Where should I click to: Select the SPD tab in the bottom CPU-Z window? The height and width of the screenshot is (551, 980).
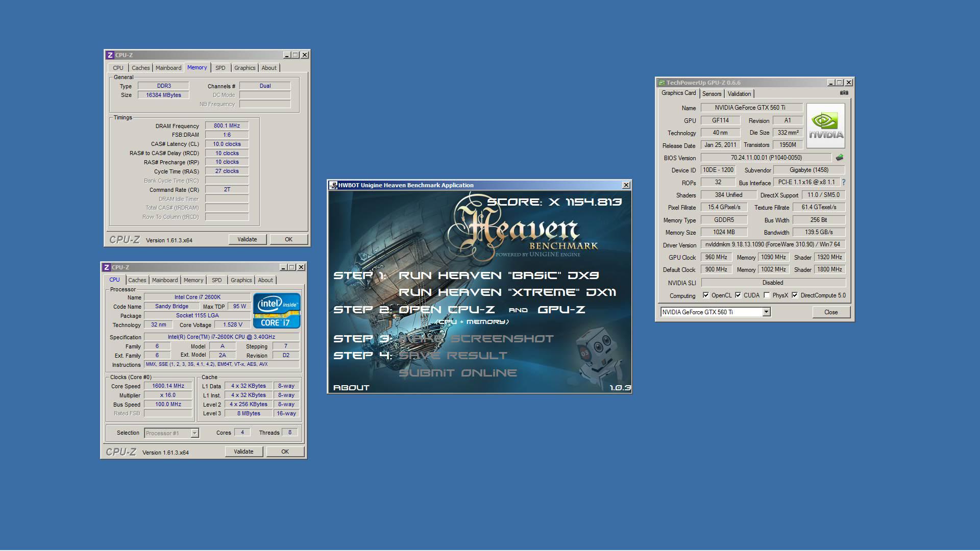point(217,280)
